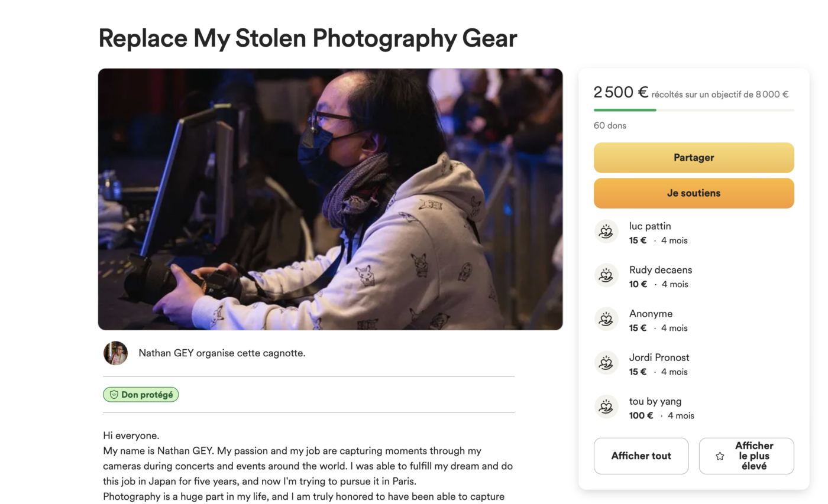This screenshot has height=504, width=828.
Task: Click the donation icon beside tou by yang
Action: point(606,407)
